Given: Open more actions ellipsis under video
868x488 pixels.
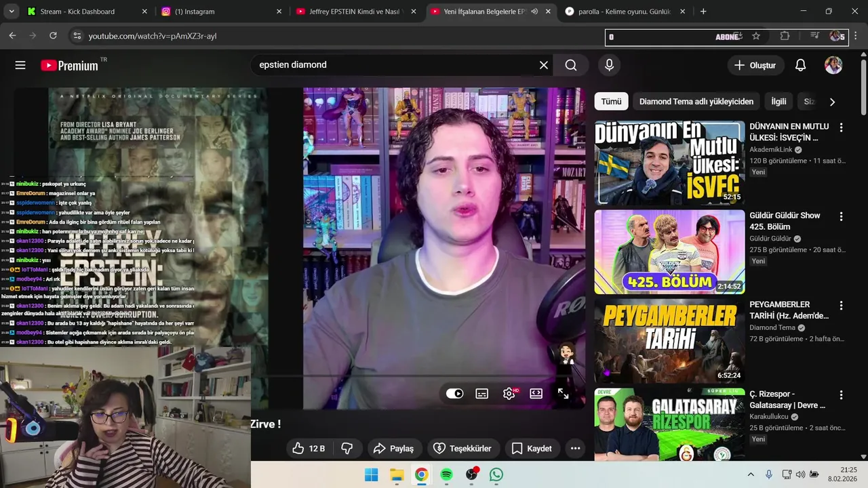Looking at the screenshot, I should [575, 448].
